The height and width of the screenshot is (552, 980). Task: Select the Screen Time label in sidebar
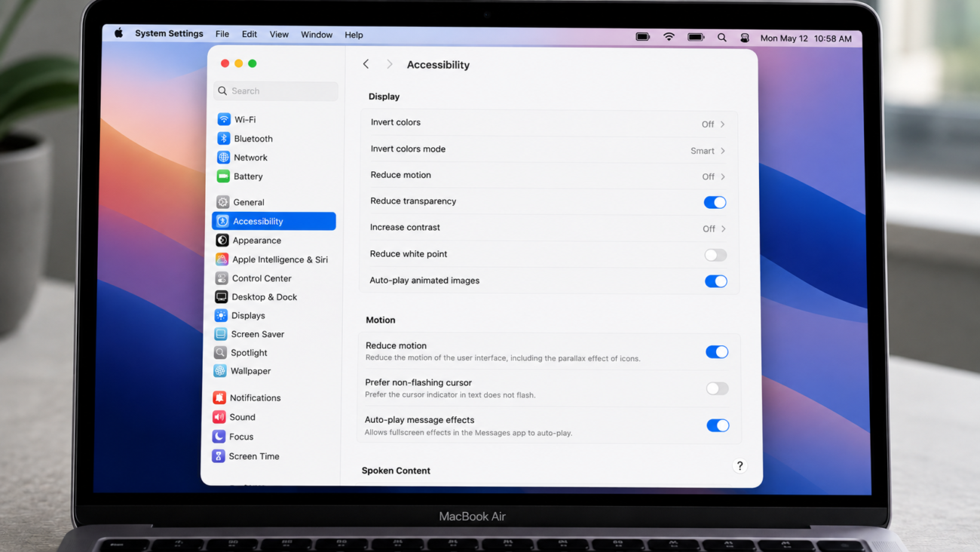[254, 456]
